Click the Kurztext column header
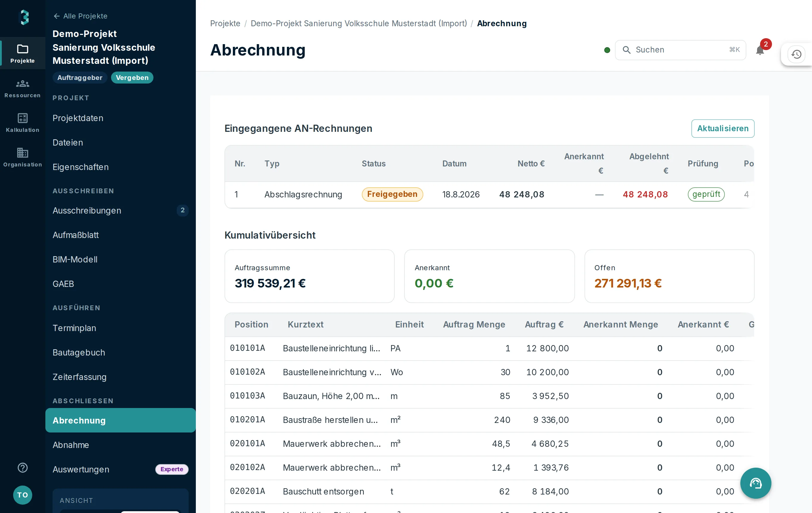Image resolution: width=812 pixels, height=513 pixels. pos(305,325)
